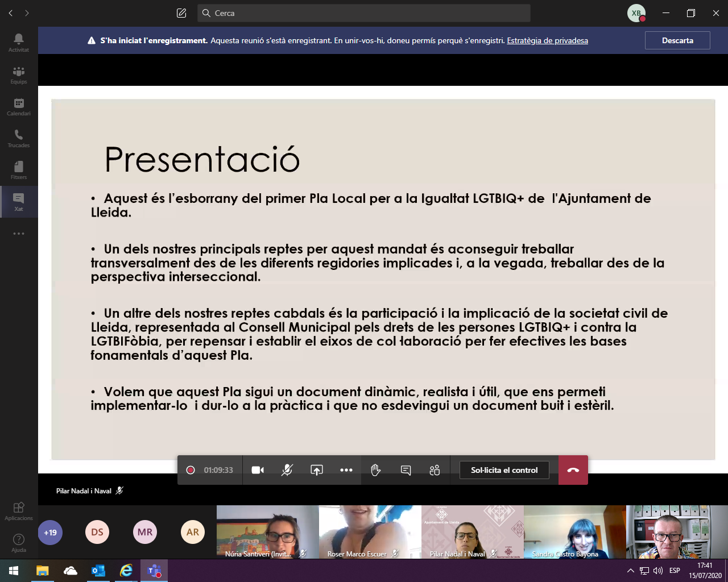Hang up the call
The image size is (728, 582).
pyautogui.click(x=573, y=470)
